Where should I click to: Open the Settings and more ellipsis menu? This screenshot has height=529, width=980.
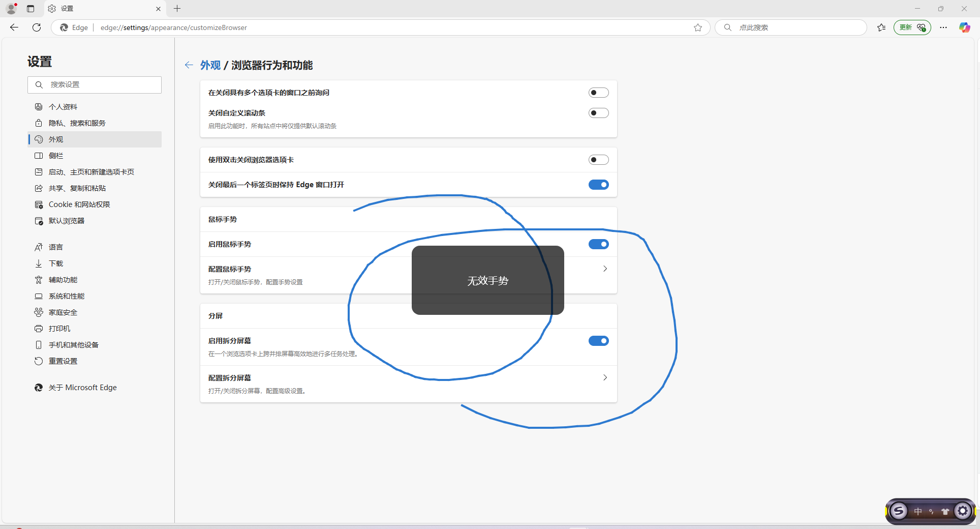[x=943, y=27]
